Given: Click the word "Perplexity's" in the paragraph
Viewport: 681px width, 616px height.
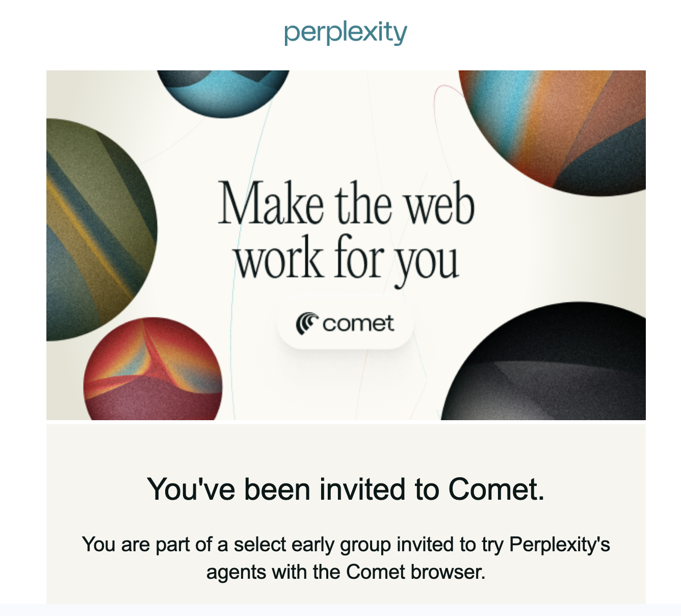Looking at the screenshot, I should [560, 545].
